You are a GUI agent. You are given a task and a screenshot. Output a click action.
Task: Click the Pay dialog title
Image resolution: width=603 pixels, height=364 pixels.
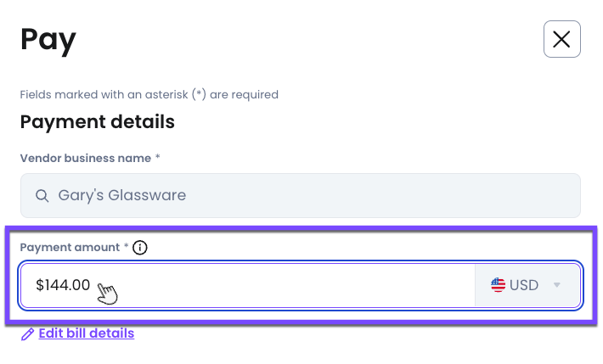tap(48, 39)
